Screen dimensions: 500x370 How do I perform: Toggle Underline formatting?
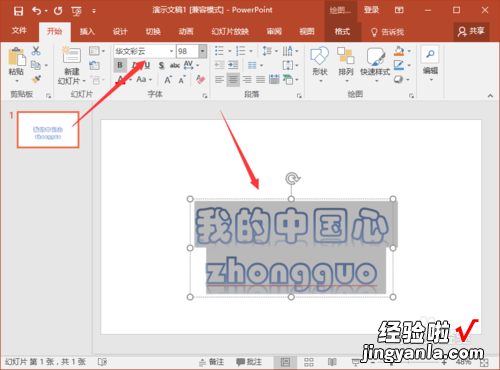click(x=147, y=65)
